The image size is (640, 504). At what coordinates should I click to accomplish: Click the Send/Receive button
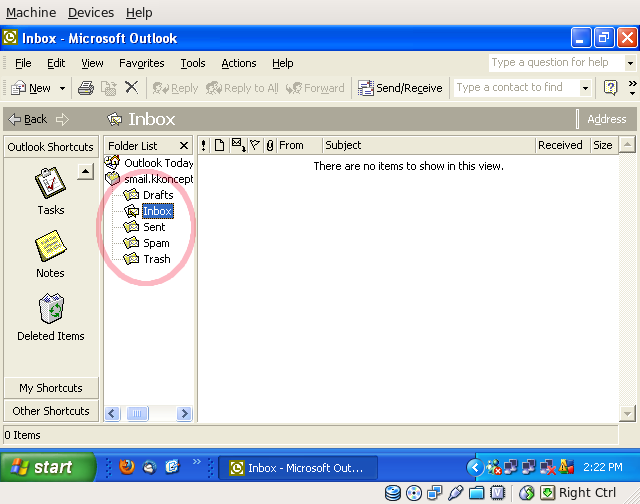(x=400, y=88)
